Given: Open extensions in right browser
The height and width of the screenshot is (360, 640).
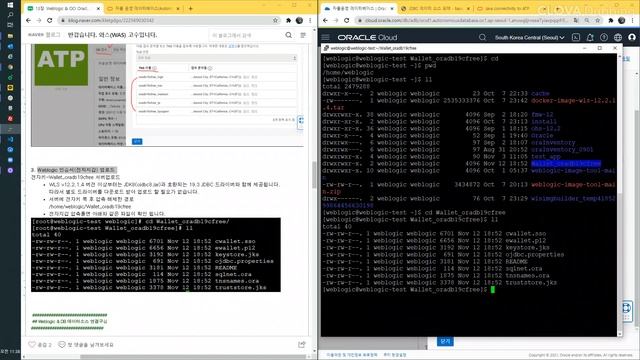Looking at the screenshot, I should 611,20.
